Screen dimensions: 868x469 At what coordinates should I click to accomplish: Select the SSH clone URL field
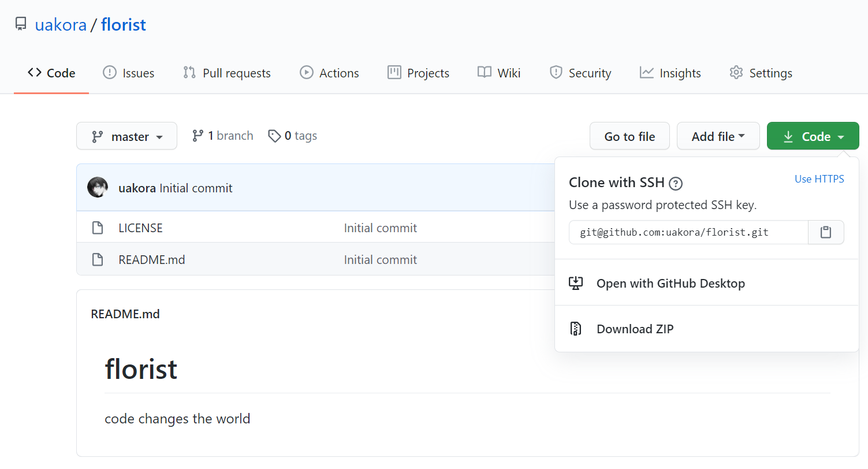688,232
